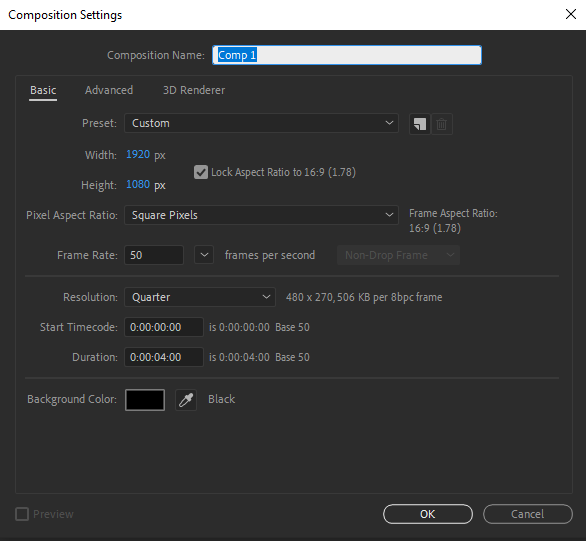Select the Basic tab
The height and width of the screenshot is (541, 586).
(x=43, y=90)
